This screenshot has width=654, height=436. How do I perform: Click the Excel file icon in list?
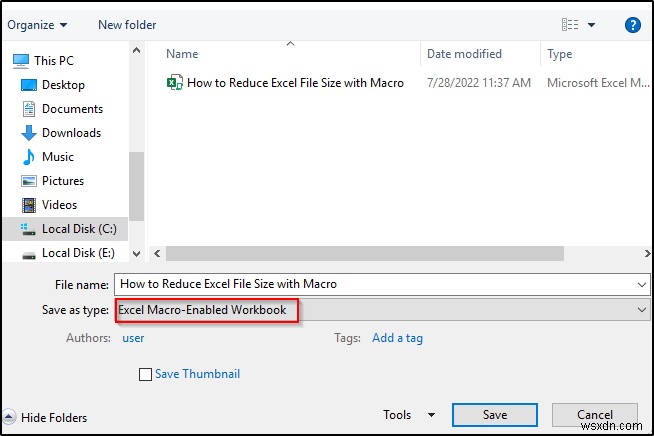pos(174,83)
